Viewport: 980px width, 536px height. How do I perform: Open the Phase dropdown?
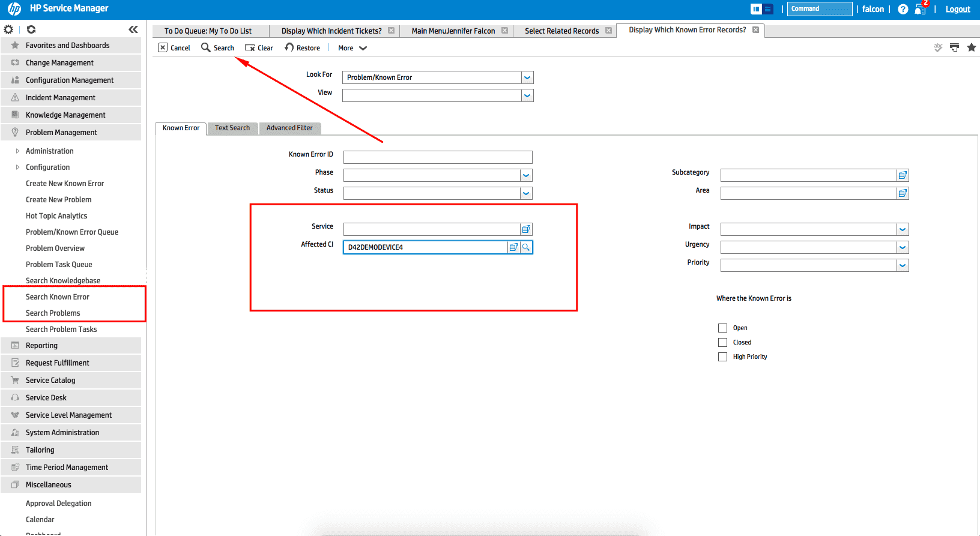coord(526,175)
